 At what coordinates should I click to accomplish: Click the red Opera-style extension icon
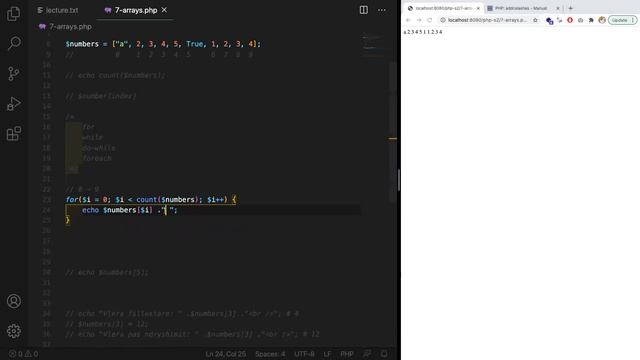[570, 20]
